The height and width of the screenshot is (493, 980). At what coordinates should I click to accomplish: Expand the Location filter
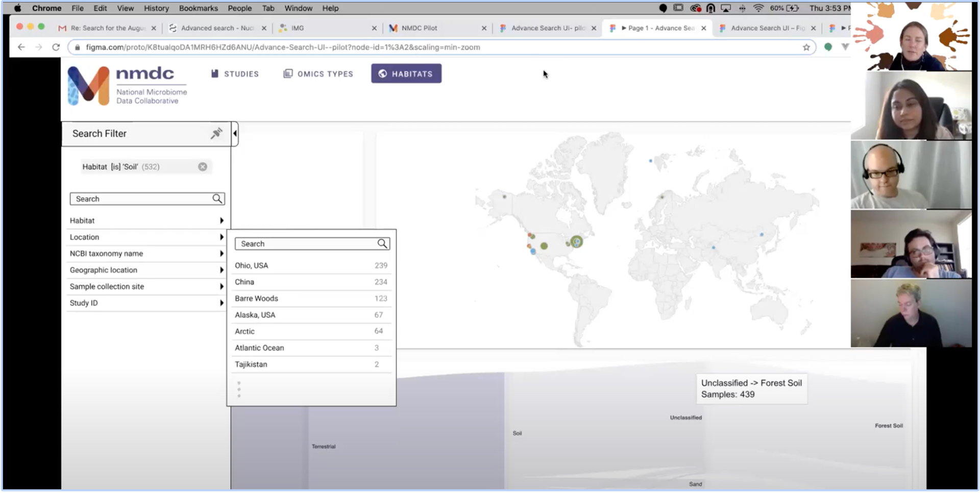147,237
